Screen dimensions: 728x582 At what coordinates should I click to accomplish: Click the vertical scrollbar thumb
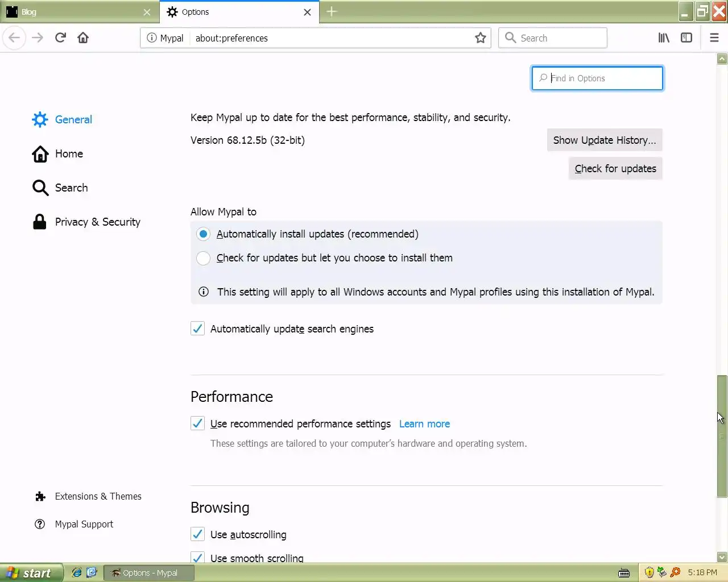[x=722, y=436]
